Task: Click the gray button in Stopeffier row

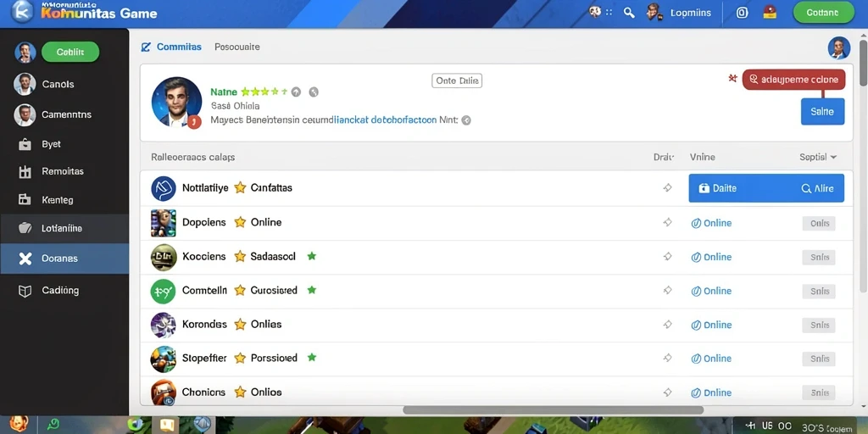Action: [819, 359]
